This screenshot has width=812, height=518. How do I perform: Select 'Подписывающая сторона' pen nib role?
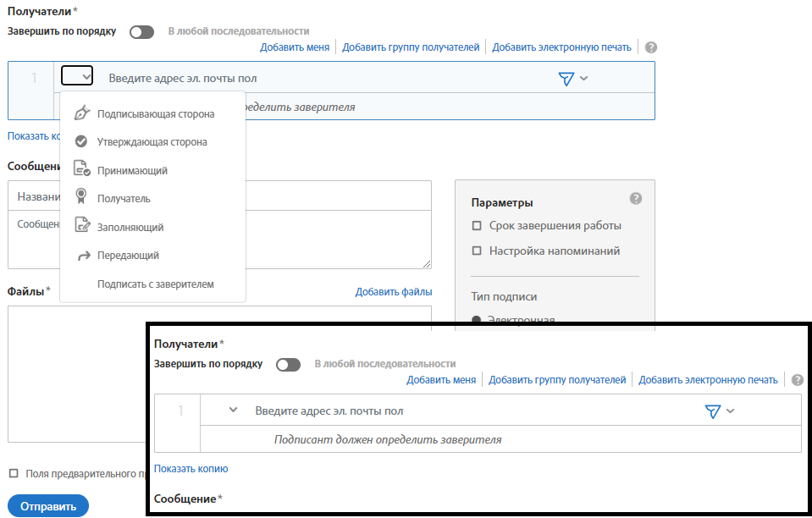[x=152, y=114]
